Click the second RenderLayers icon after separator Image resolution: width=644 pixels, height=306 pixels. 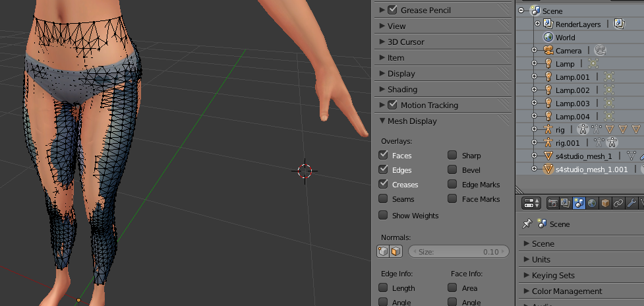pos(620,24)
